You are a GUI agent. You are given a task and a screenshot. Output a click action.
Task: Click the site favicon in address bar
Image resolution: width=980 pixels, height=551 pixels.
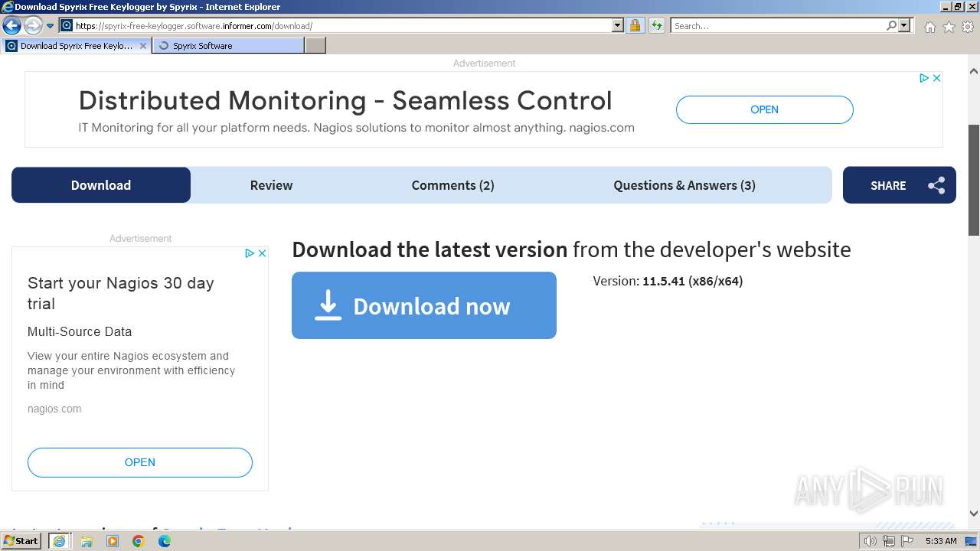pos(67,25)
